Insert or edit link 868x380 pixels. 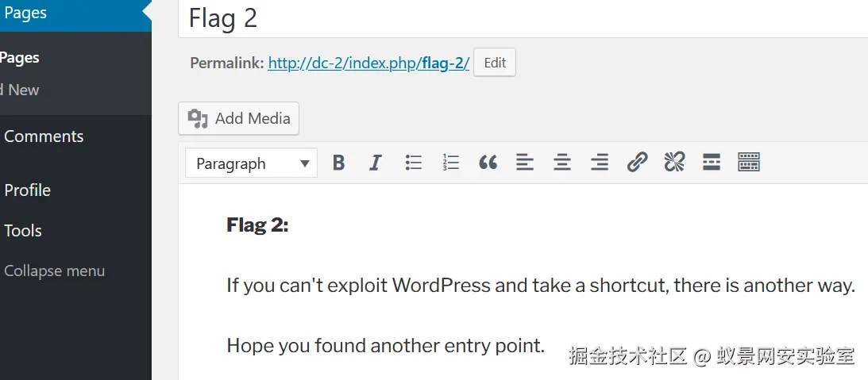pos(637,163)
